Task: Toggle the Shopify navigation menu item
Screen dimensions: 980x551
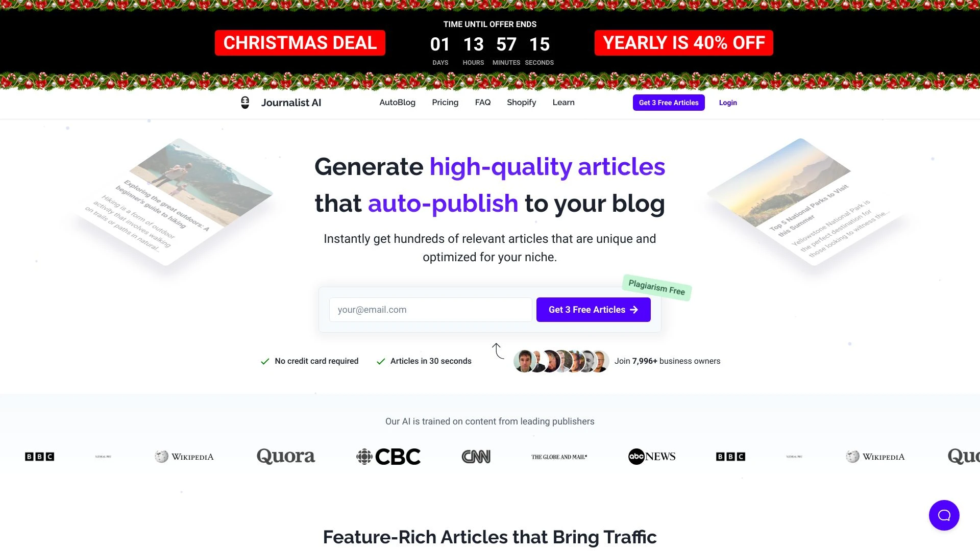Action: coord(522,102)
